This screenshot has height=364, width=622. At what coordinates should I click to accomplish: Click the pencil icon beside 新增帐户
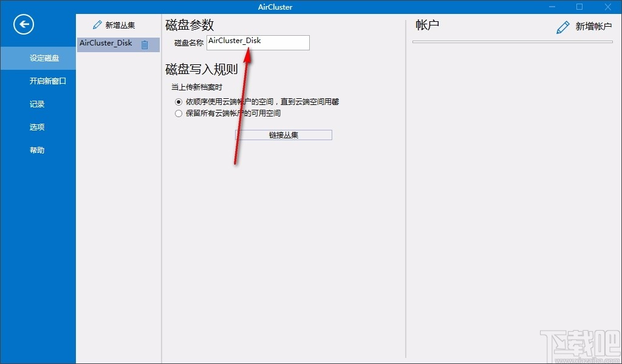[562, 27]
